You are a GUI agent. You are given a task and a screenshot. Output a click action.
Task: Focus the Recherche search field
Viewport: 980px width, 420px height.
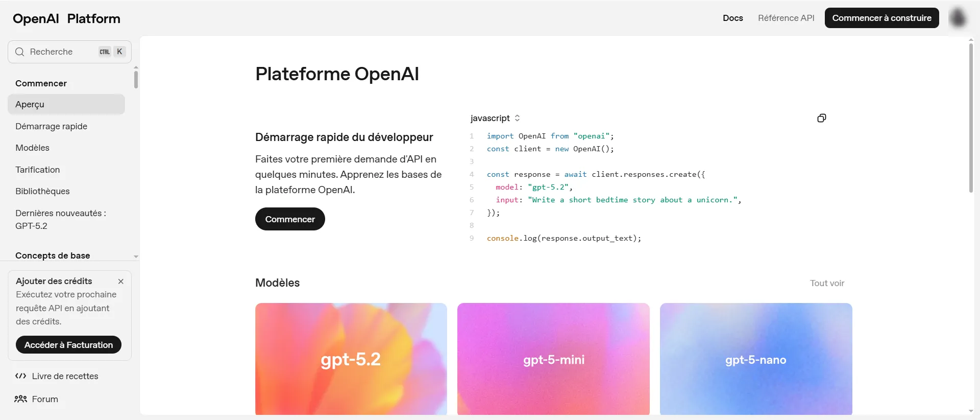pyautogui.click(x=61, y=52)
